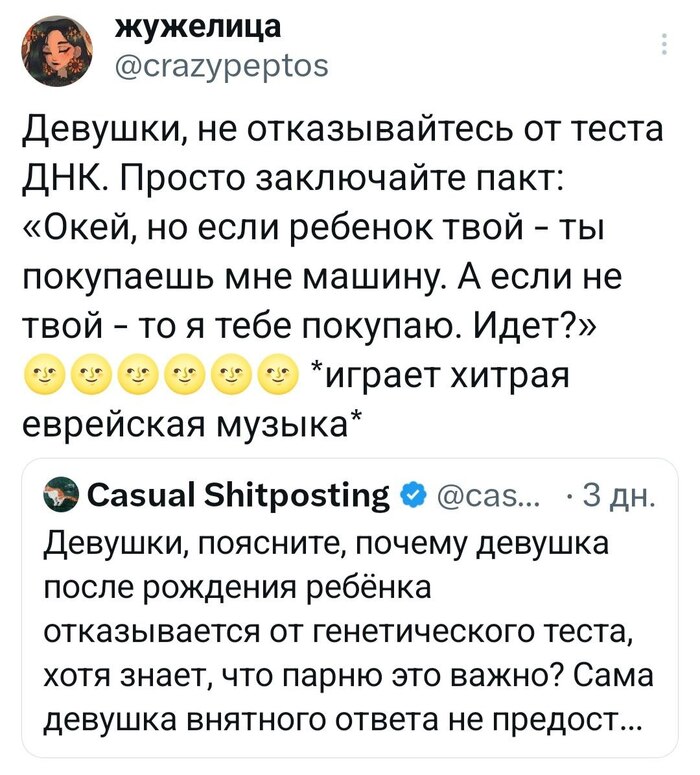
Task: Click the blue verified badge
Action: (x=414, y=496)
